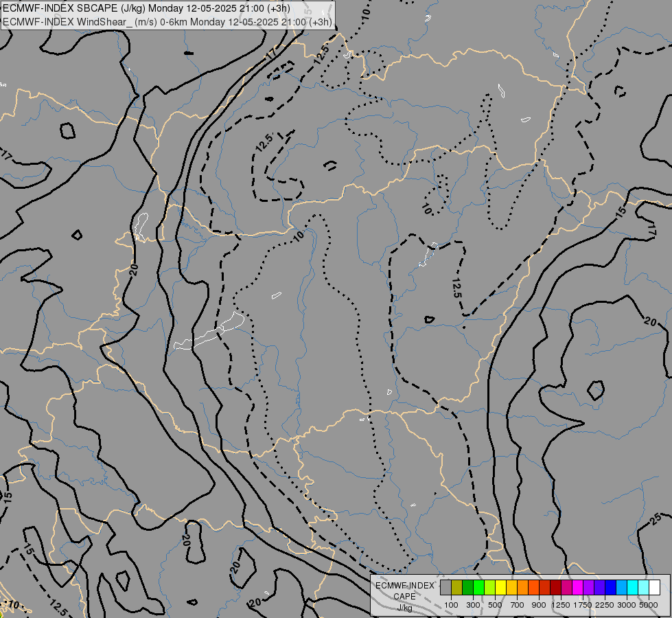The width and height of the screenshot is (672, 618).
Task: Select the 700 legend value
Action: click(518, 605)
